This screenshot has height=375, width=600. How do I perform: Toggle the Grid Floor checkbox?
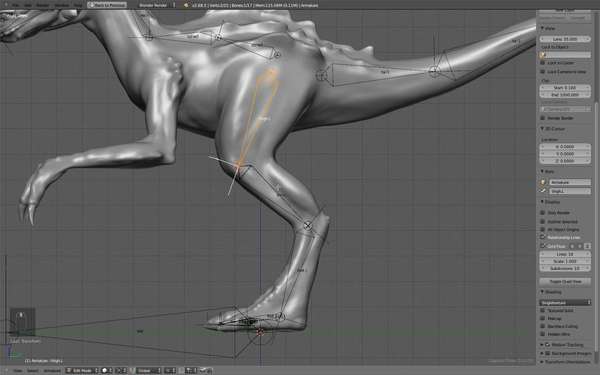(543, 246)
